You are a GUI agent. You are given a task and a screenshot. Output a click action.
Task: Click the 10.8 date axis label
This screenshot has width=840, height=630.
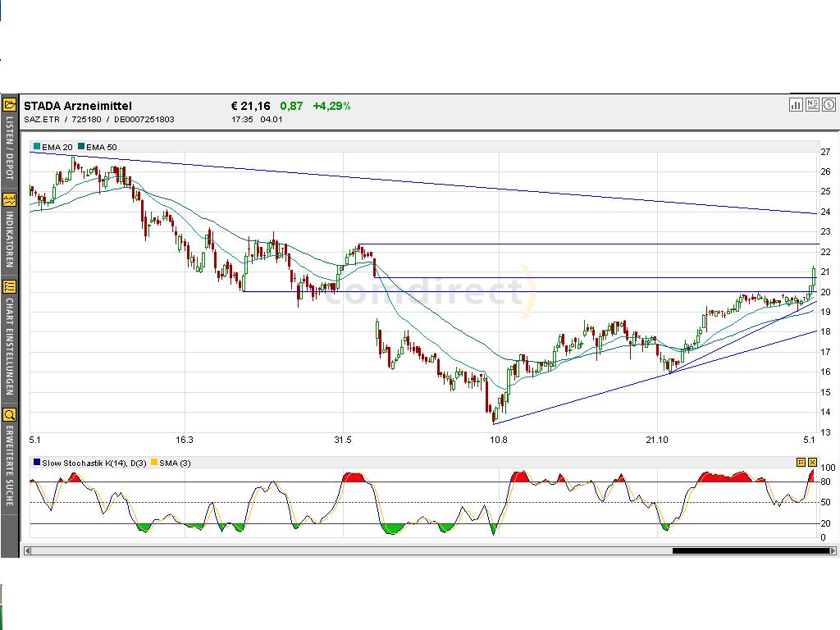click(x=498, y=440)
